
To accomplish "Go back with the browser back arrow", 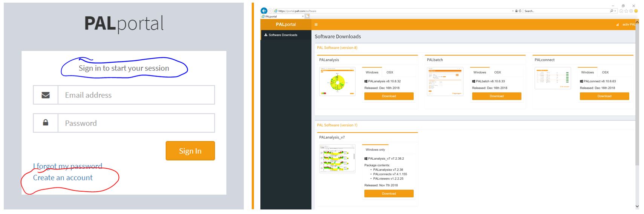I will [x=264, y=11].
